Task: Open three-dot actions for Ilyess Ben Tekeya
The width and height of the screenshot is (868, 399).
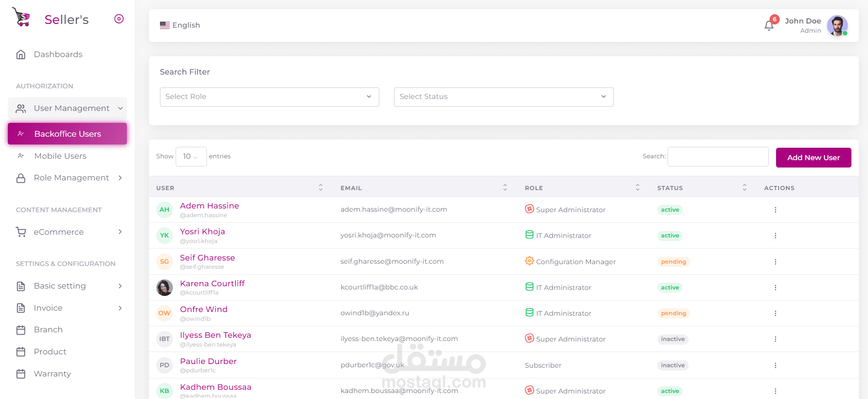Action: click(x=775, y=339)
